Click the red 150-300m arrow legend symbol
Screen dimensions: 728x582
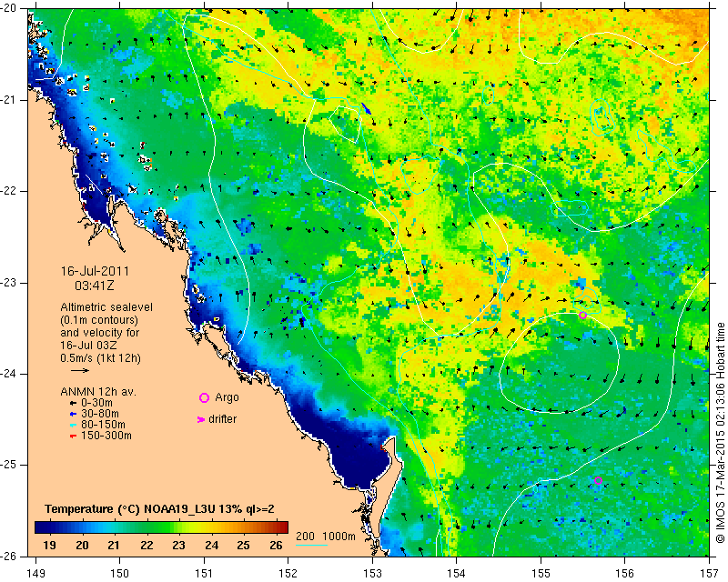(x=73, y=436)
